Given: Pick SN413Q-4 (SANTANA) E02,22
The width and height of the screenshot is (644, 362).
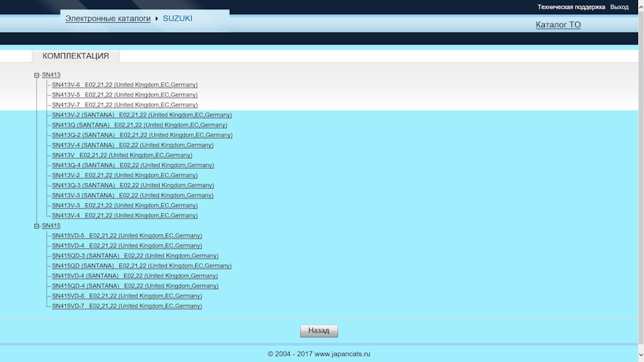Looking at the screenshot, I should click(133, 166).
